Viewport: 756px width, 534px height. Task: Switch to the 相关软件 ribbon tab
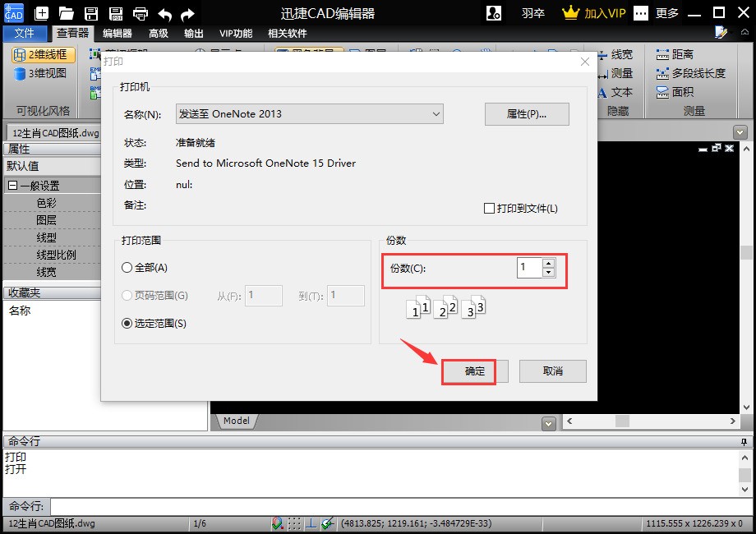tap(288, 33)
